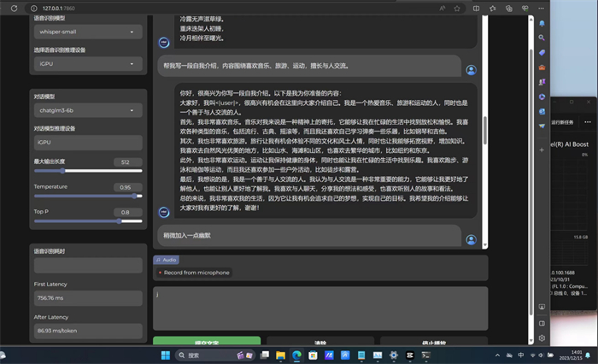Click the taskbar search box
The height and width of the screenshot is (364, 598).
tap(209, 355)
